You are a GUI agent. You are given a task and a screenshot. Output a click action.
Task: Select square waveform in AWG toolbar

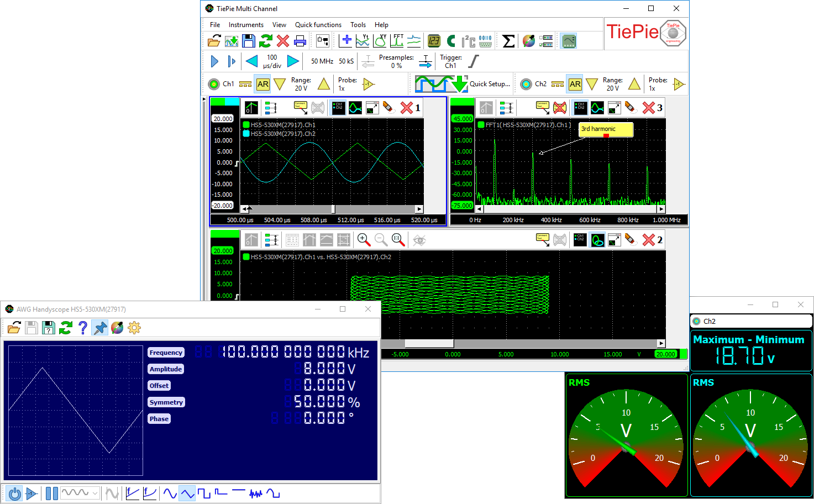204,494
